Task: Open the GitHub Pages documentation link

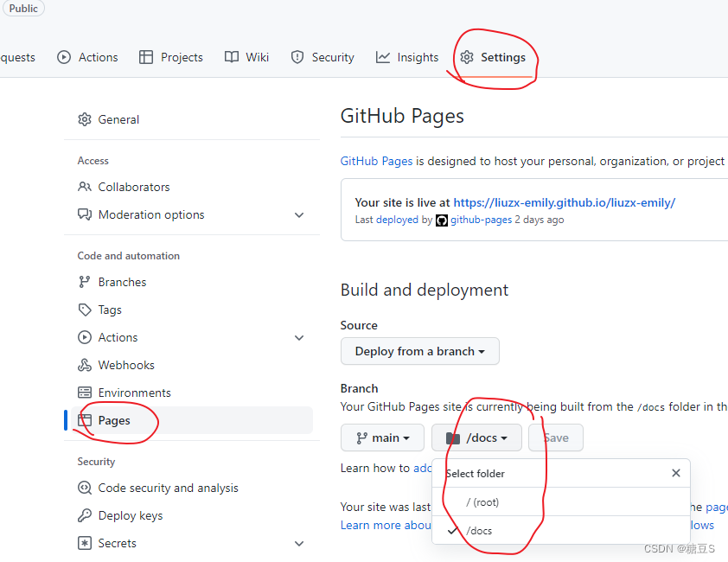Action: pyautogui.click(x=376, y=161)
